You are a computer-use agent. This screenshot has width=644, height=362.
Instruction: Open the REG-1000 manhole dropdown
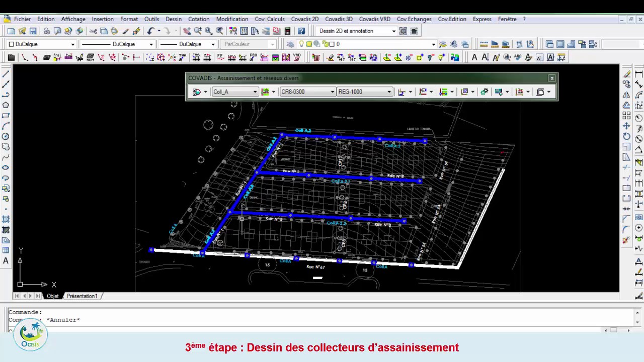pyautogui.click(x=389, y=92)
